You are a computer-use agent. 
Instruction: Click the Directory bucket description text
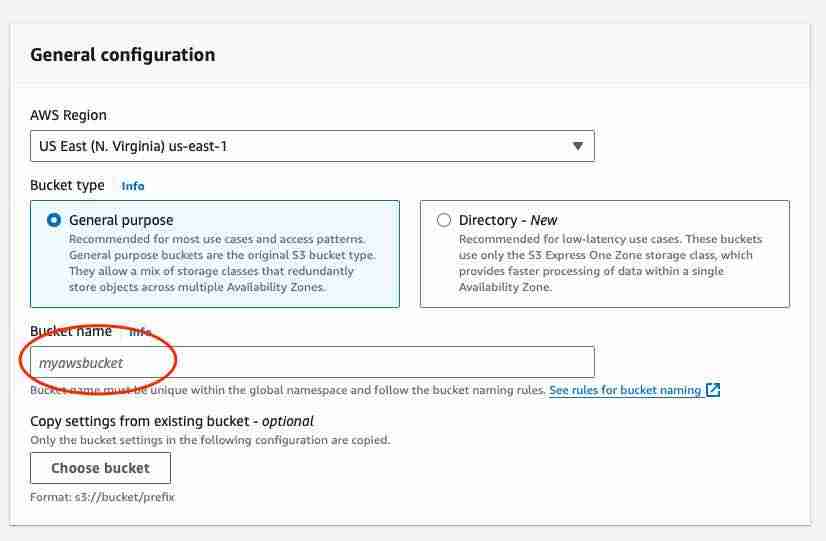pos(611,263)
